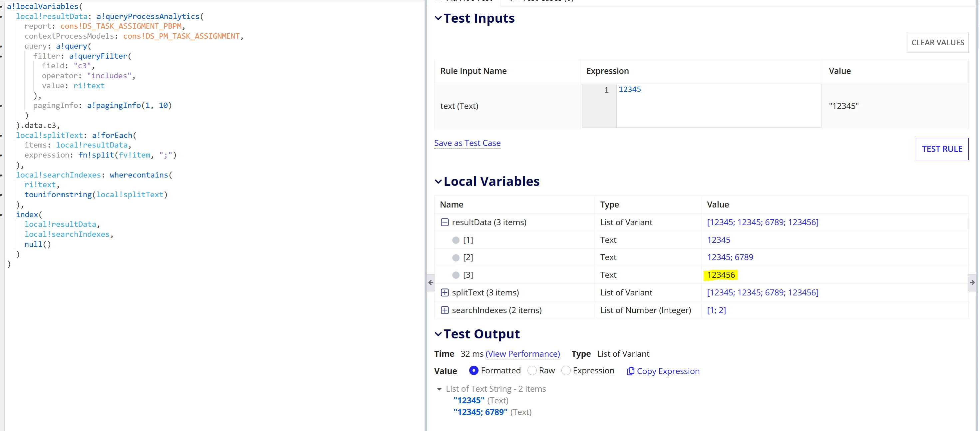
Task: Click the right pane collapse arrow
Action: (972, 282)
